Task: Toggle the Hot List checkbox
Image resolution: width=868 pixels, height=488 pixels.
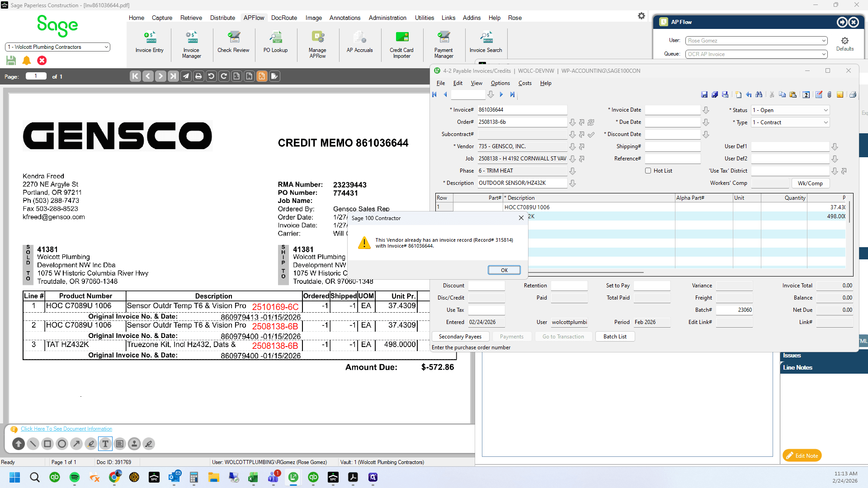Action: coord(648,171)
